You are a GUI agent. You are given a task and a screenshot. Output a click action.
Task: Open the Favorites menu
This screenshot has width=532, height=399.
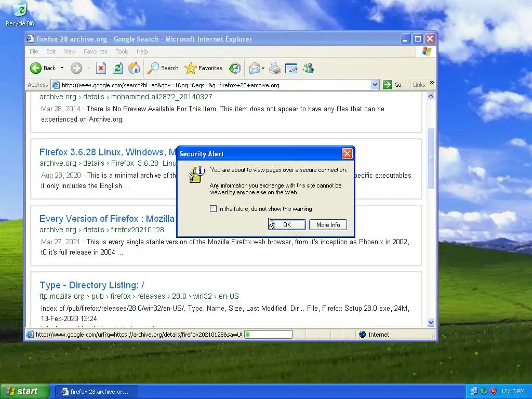coord(96,51)
